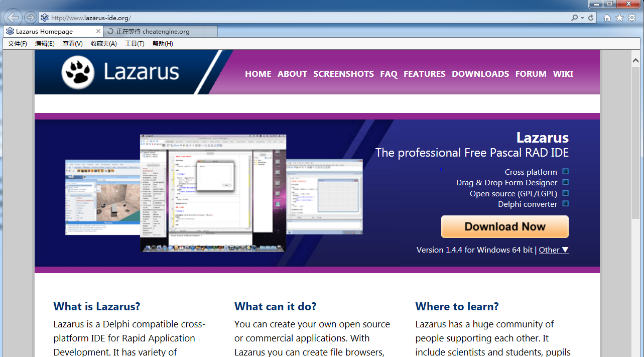Open a new tab with the blank tab button
Image resolution: width=644 pixels, height=357 pixels.
[x=211, y=31]
